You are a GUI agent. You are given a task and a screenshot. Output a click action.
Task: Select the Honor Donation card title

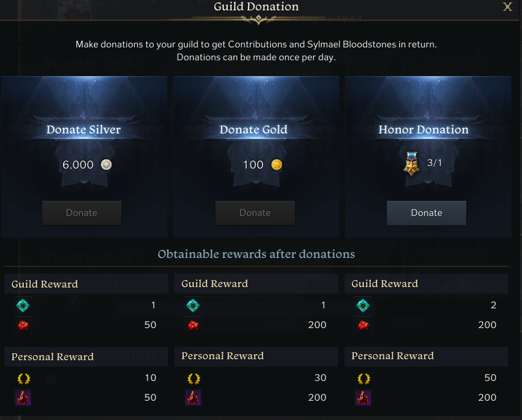[x=424, y=129]
